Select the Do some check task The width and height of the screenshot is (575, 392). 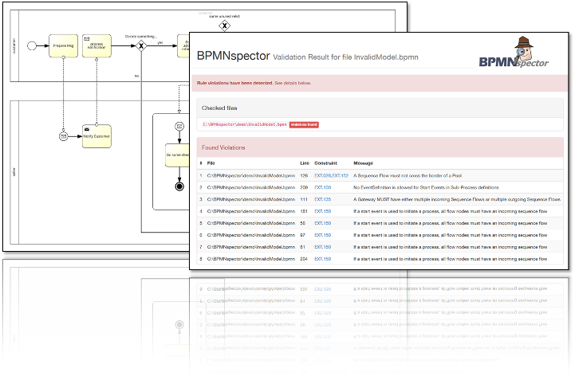tap(178, 155)
